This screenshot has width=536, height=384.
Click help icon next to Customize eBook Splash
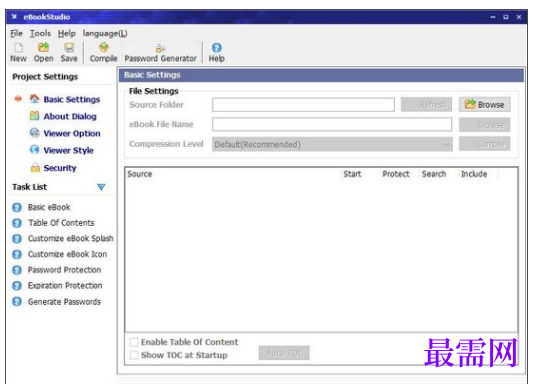[x=17, y=239]
